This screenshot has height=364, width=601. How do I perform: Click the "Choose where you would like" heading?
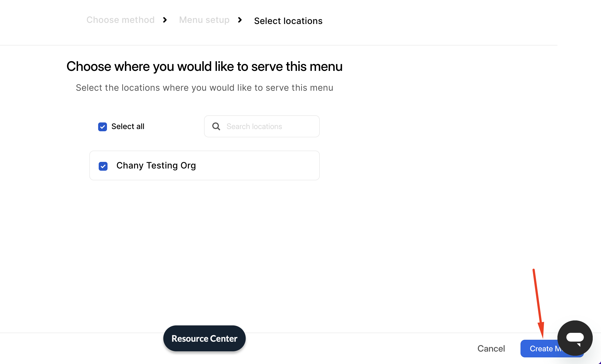click(x=204, y=66)
